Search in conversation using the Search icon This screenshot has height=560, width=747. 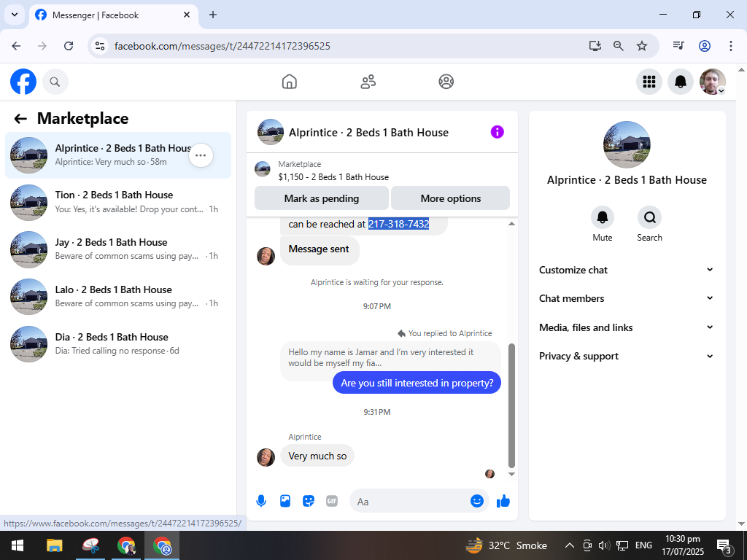coord(649,217)
